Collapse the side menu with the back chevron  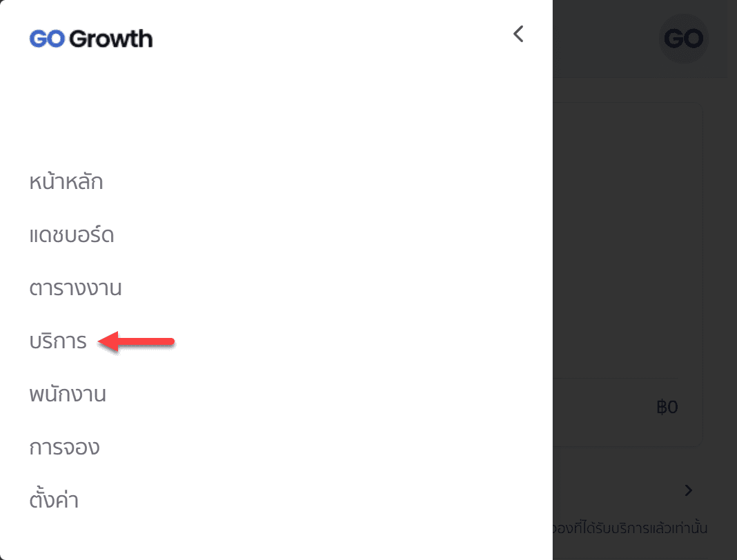click(519, 34)
